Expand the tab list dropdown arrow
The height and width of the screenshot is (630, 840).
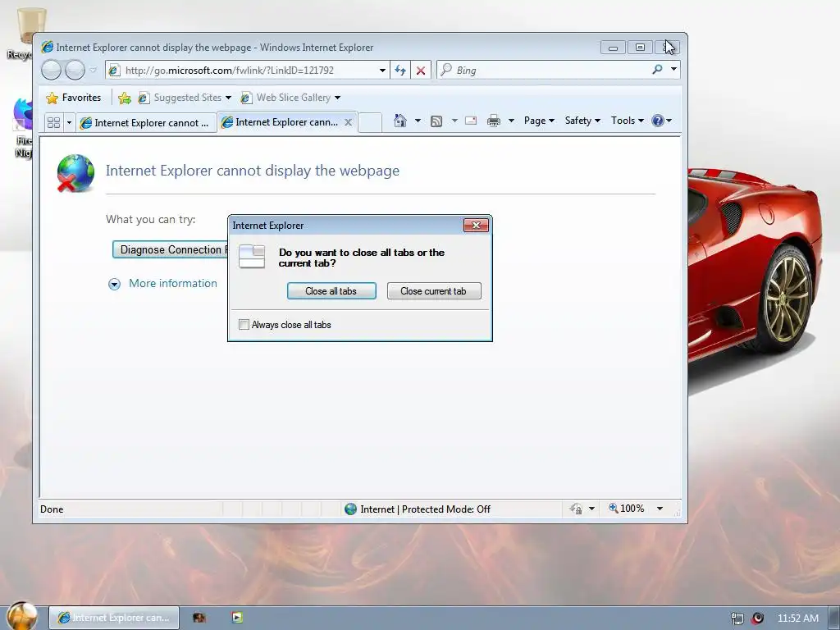click(69, 123)
